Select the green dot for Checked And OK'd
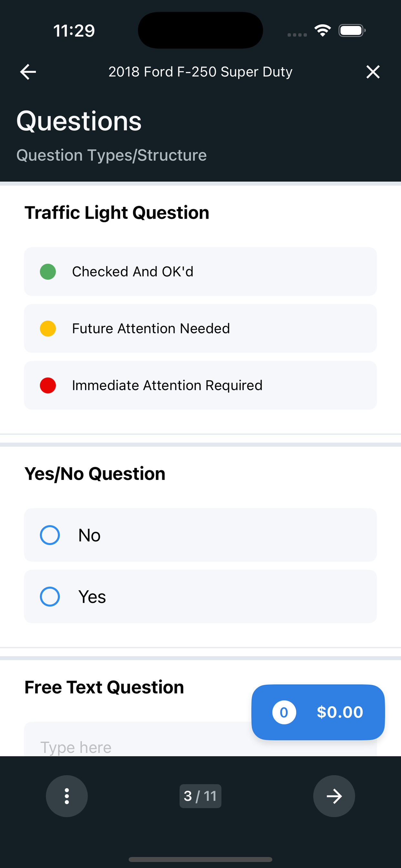The width and height of the screenshot is (401, 868). pos(48,272)
